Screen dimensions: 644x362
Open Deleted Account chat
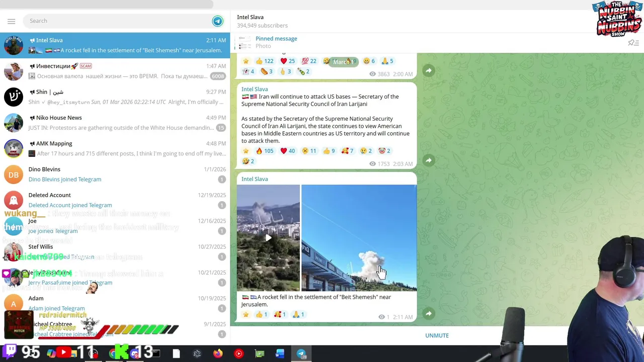(x=115, y=200)
